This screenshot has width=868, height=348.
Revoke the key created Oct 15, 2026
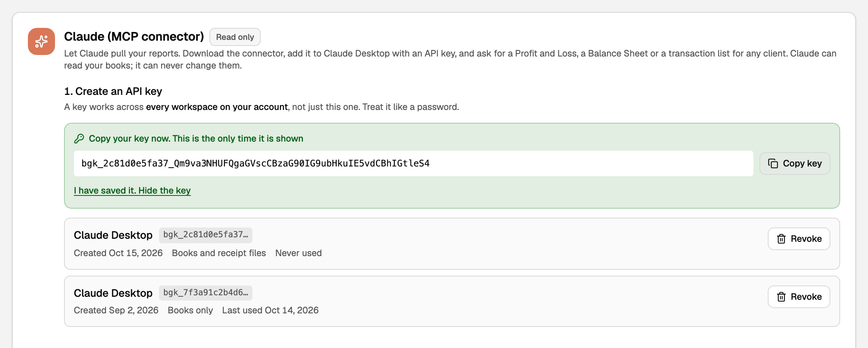pyautogui.click(x=799, y=239)
